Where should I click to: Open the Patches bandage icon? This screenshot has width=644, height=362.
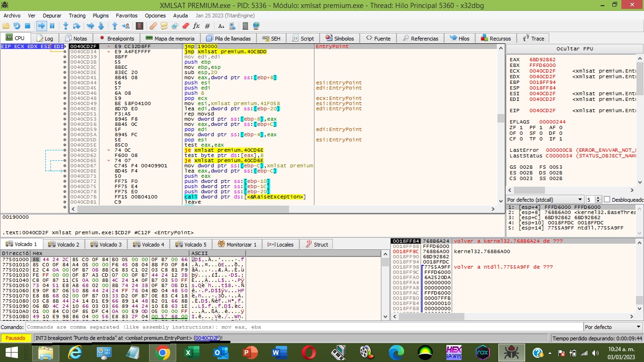point(153,26)
